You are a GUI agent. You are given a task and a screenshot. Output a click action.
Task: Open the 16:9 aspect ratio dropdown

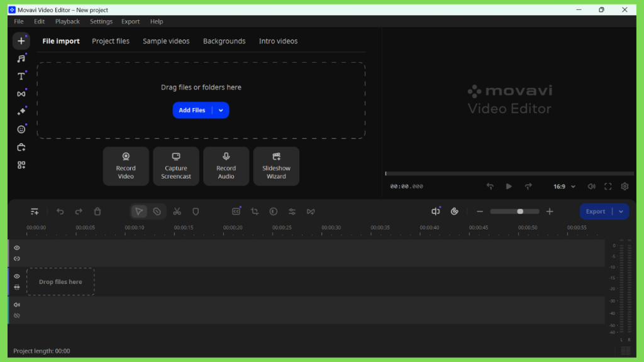coord(564,187)
